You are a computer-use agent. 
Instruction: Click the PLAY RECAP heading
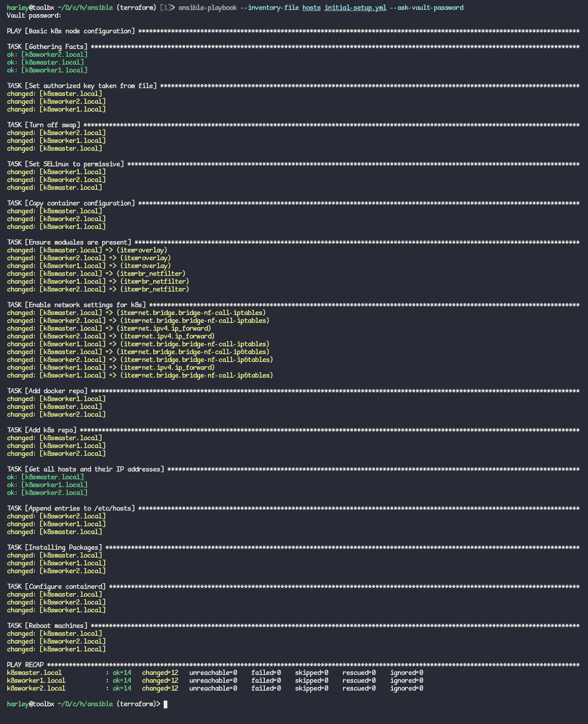tap(26, 665)
